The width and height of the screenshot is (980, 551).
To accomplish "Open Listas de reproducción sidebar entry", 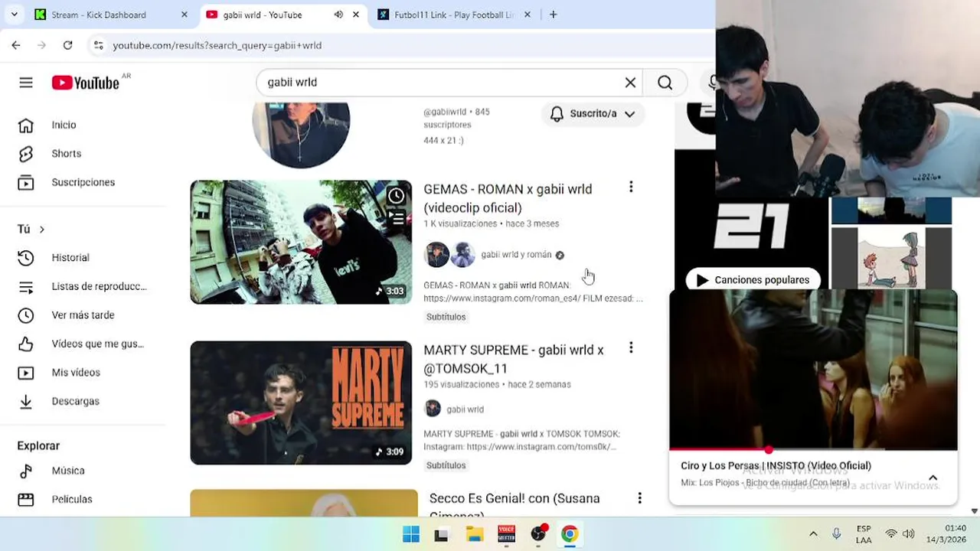I will tap(83, 286).
